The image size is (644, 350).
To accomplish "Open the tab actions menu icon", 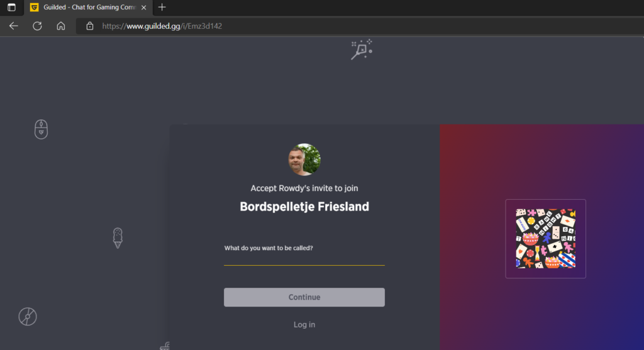I will [11, 8].
